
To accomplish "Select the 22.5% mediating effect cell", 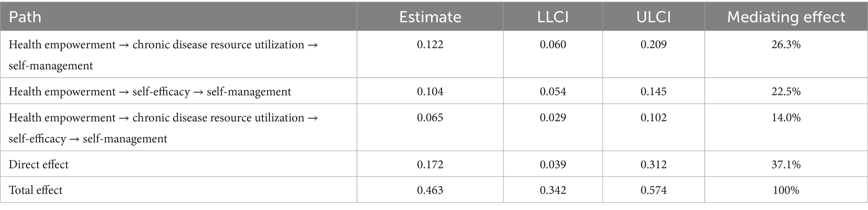I will [x=786, y=92].
